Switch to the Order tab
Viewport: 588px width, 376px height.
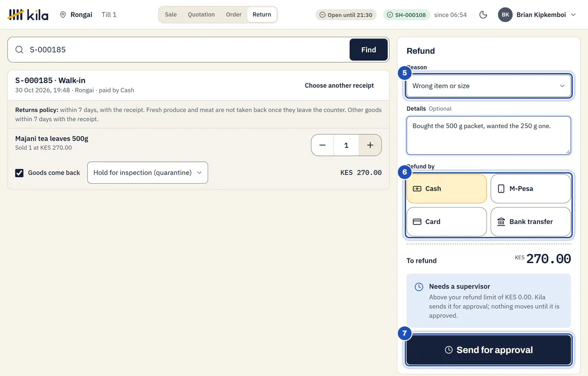(x=233, y=15)
